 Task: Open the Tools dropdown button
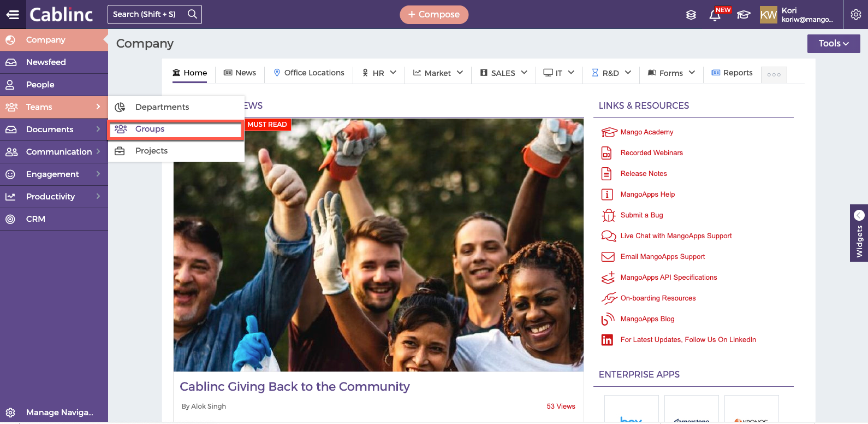click(834, 44)
